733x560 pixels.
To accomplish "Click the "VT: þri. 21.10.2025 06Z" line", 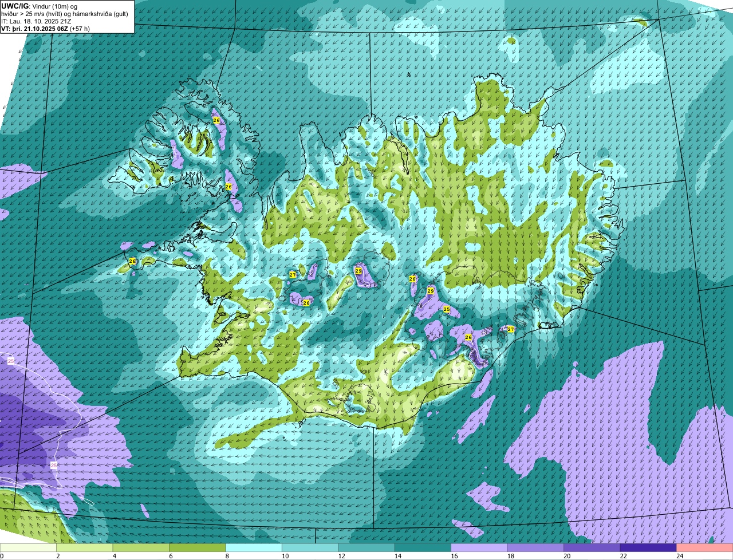I will (x=34, y=29).
